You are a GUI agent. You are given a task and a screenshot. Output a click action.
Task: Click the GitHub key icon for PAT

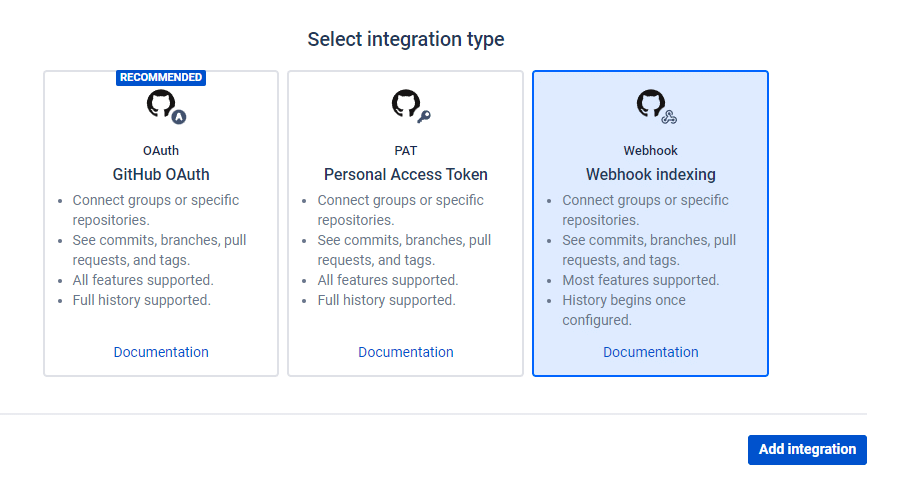tap(409, 105)
